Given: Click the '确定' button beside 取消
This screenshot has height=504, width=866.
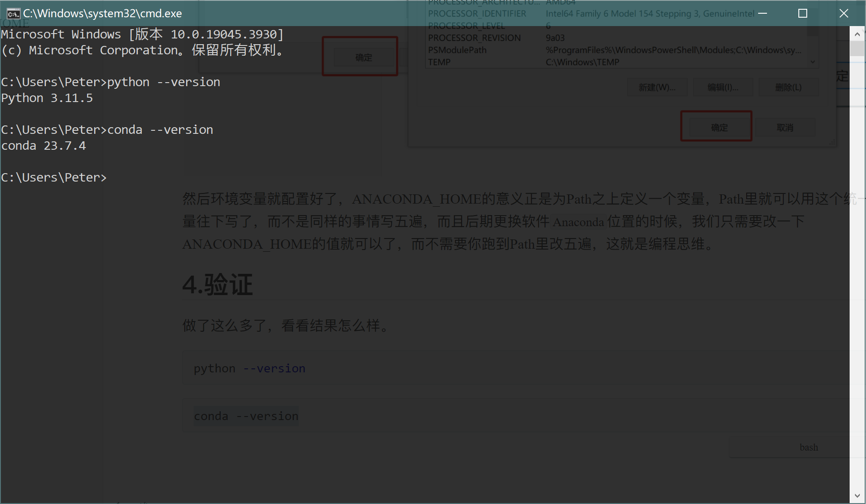Looking at the screenshot, I should (719, 128).
